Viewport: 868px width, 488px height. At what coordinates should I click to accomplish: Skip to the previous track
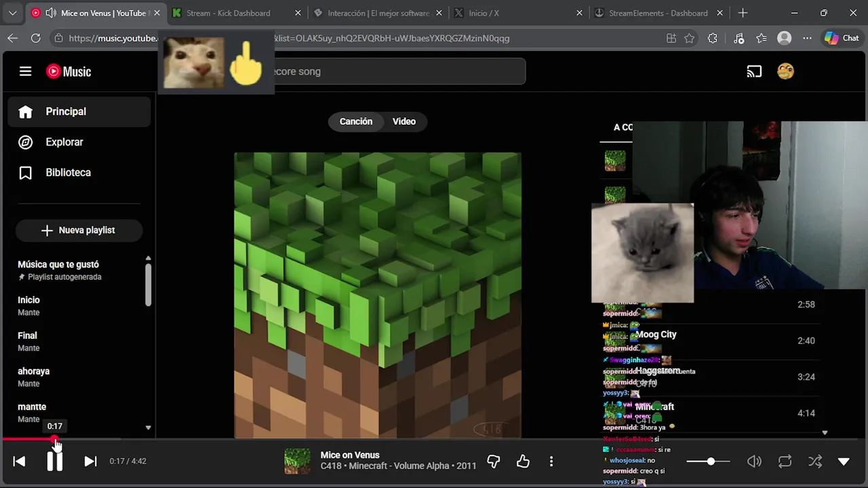(19, 461)
